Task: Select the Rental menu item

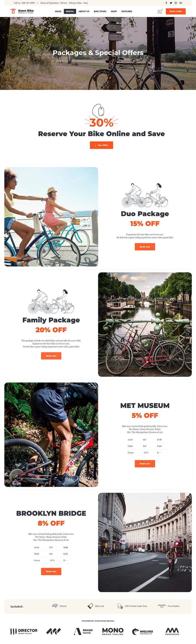Action: [70, 11]
